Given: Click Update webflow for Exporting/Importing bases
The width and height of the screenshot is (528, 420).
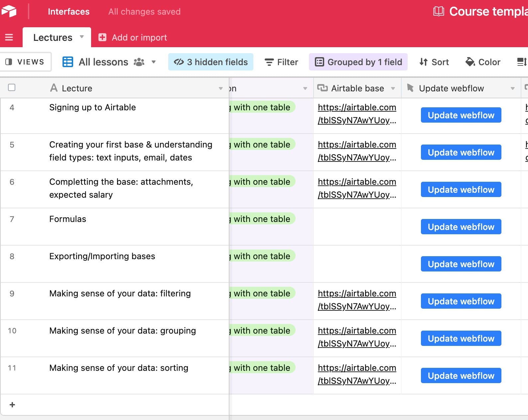Looking at the screenshot, I should pos(461,264).
